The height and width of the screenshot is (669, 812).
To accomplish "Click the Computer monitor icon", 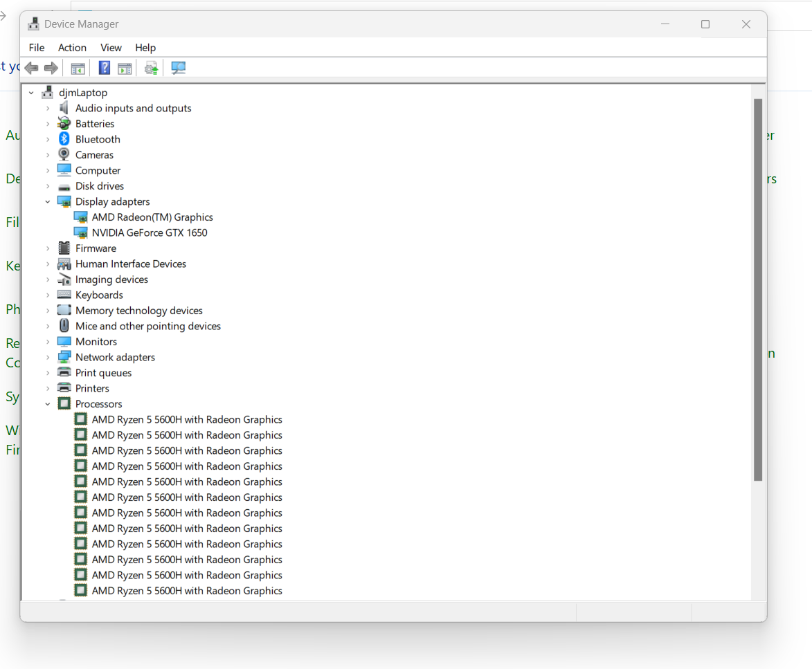I will click(x=64, y=169).
